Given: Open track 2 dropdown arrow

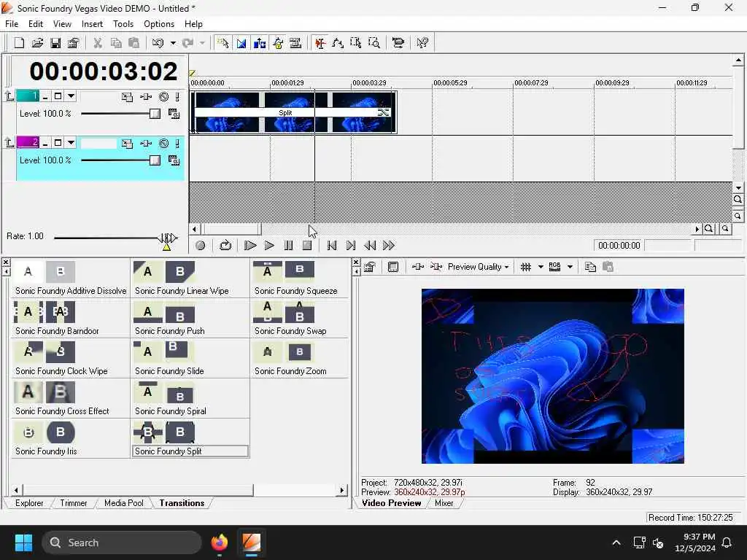Looking at the screenshot, I should click(x=71, y=143).
